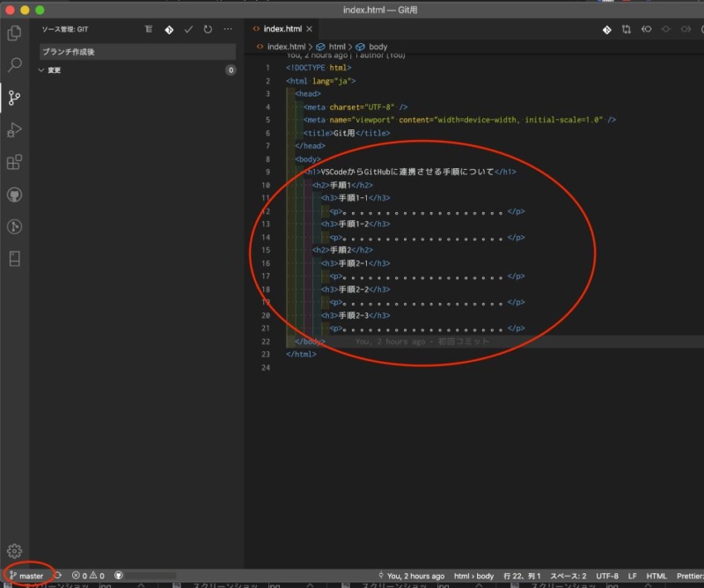The height and width of the screenshot is (588, 704).
Task: Open the GitHub view in activity bar
Action: coord(14,195)
